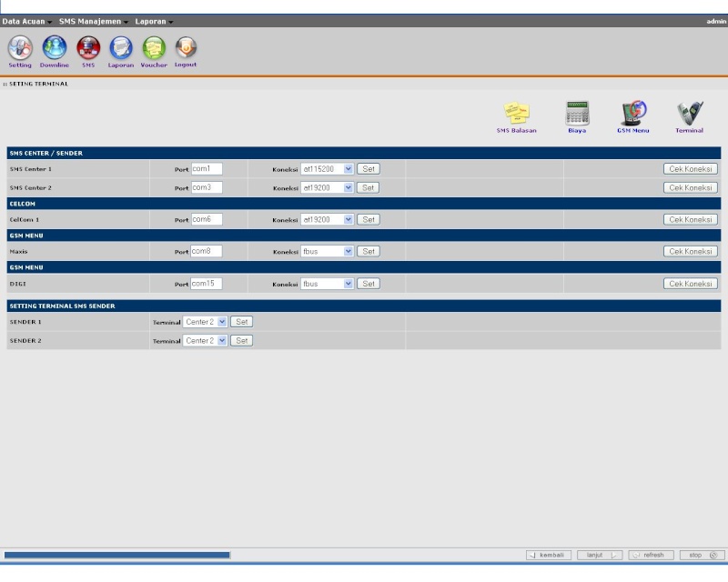This screenshot has width=728, height=582.
Task: Open the SMS Manajemen menu
Action: pos(94,21)
